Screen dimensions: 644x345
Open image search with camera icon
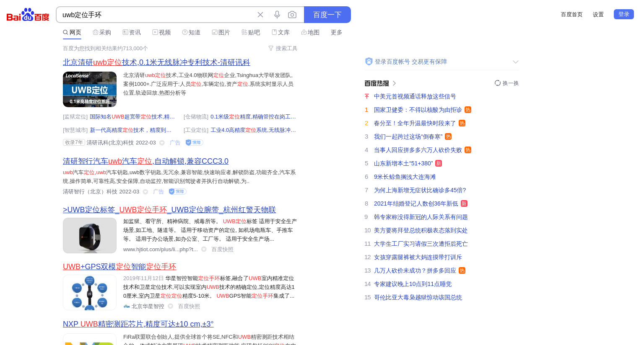pos(292,15)
